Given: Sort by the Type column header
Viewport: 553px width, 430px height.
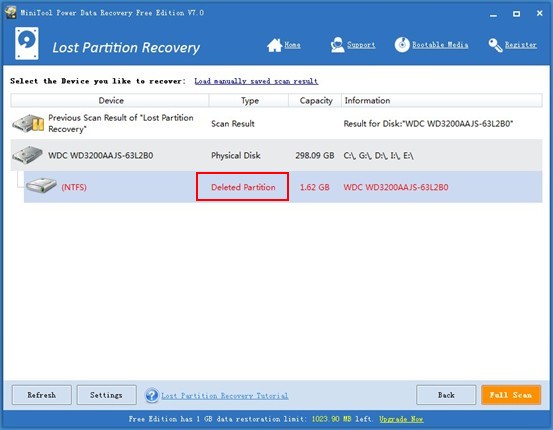Looking at the screenshot, I should [249, 101].
